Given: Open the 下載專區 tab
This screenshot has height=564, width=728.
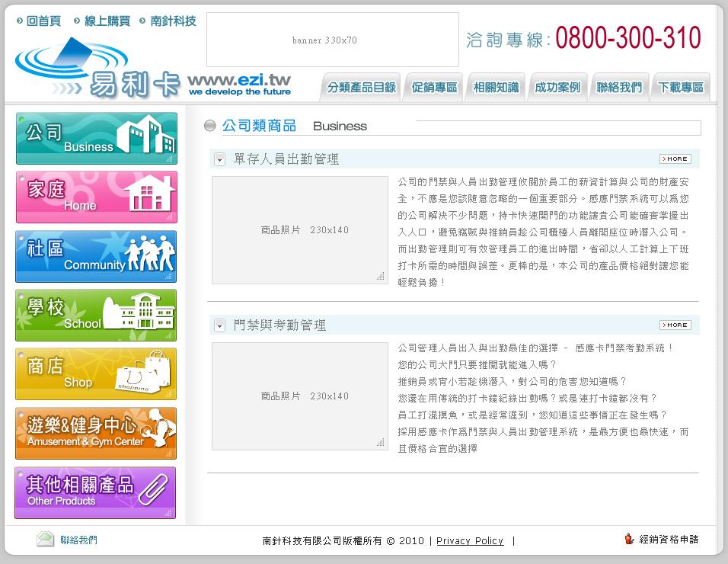Looking at the screenshot, I should pos(681,88).
